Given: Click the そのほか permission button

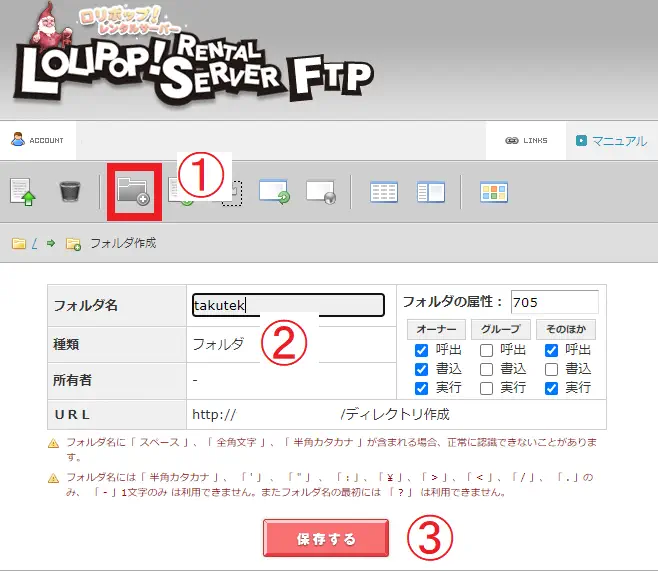Looking at the screenshot, I should pyautogui.click(x=566, y=329).
